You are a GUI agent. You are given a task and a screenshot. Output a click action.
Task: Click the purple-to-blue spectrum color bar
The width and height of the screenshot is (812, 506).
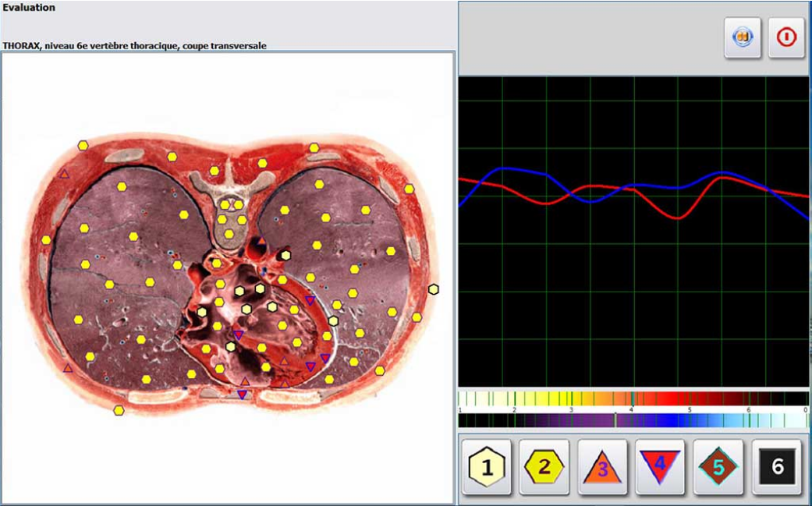tap(633, 420)
